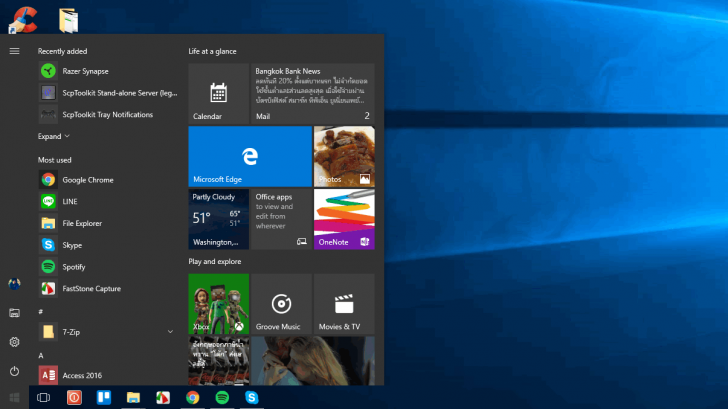Open the Xbox tile
Screen dimensions: 728x409
pos(219,304)
